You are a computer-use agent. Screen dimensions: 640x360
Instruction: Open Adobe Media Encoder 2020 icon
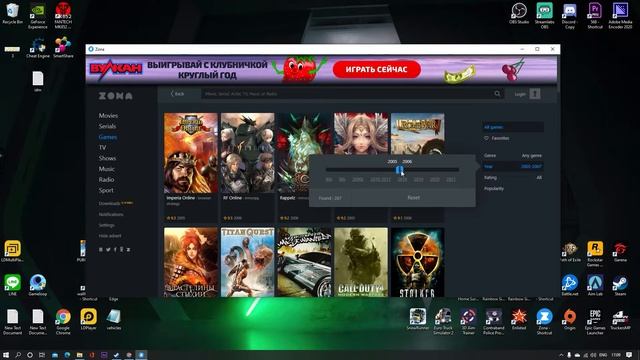click(620, 16)
